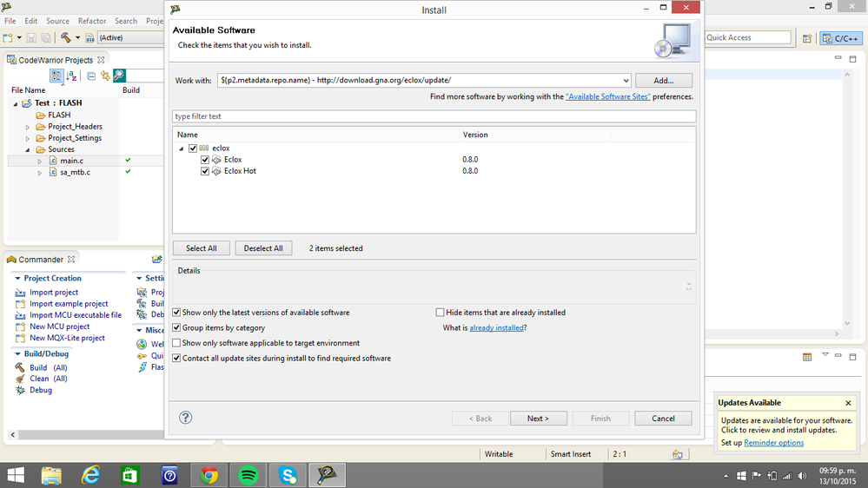Open File Explorer from the taskbar
868x488 pixels.
51,475
